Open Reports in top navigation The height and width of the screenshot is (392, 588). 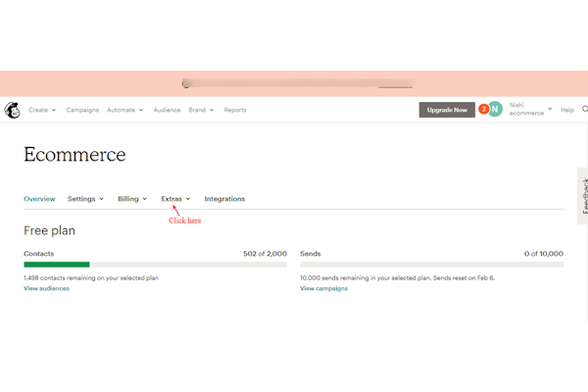(x=235, y=110)
